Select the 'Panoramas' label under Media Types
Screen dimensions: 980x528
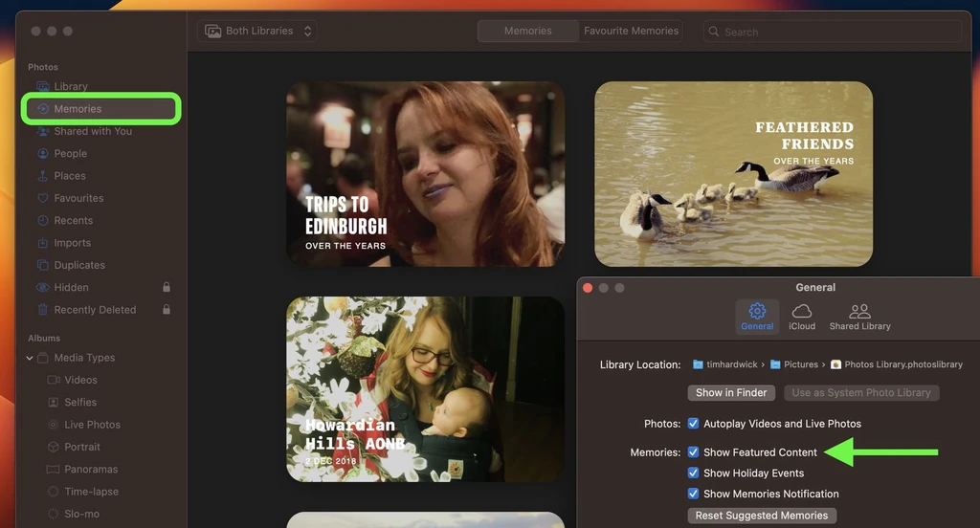pyautogui.click(x=91, y=470)
